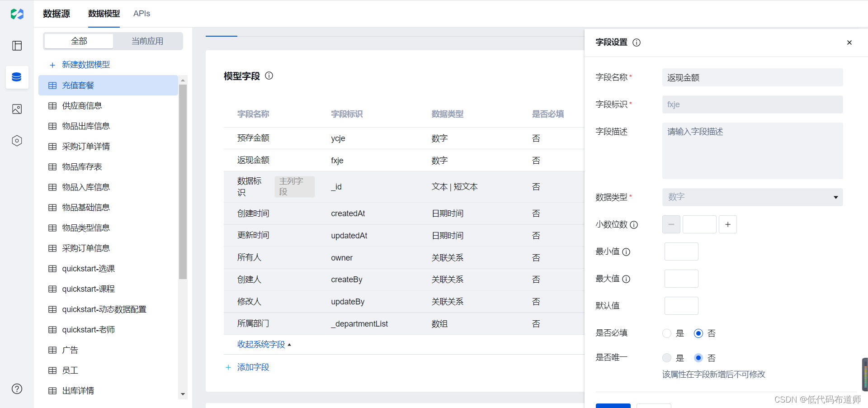
Task: Click the info icon next to 小数位数
Action: pyautogui.click(x=634, y=225)
